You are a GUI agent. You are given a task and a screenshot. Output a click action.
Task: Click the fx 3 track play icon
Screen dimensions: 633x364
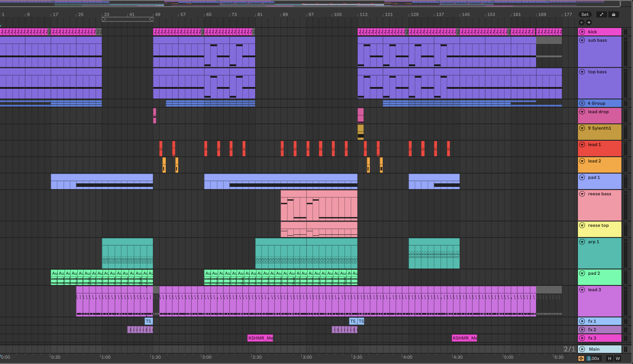pos(582,338)
